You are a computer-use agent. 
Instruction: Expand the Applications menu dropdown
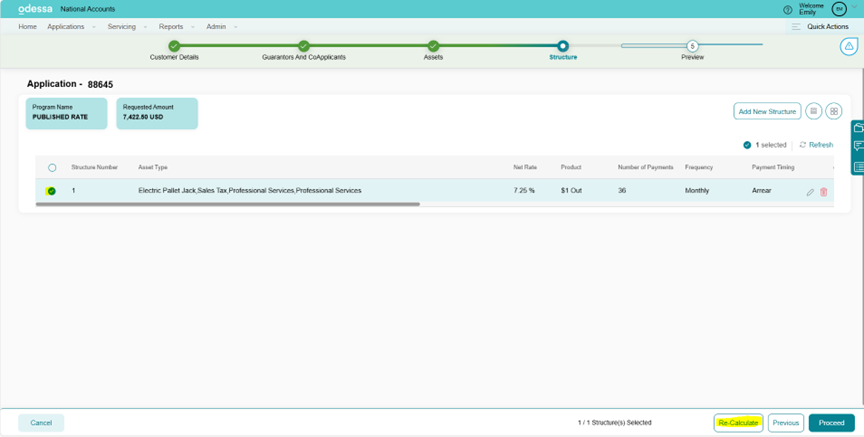[x=70, y=27]
